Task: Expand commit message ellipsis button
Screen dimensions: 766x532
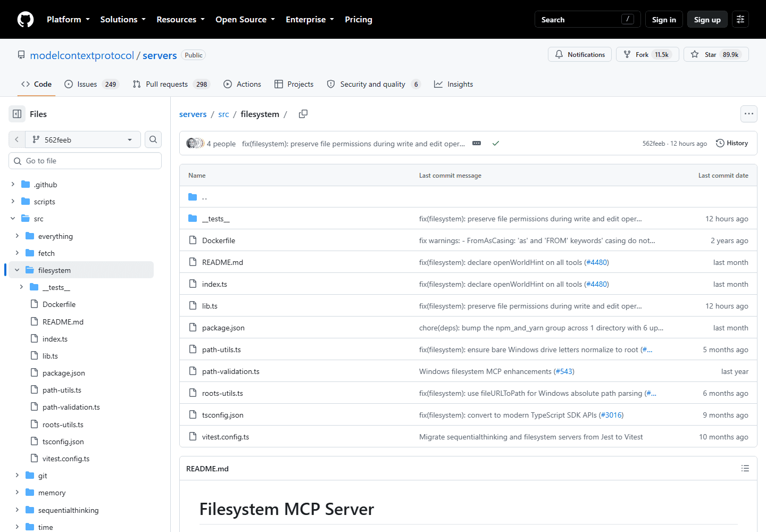Action: coord(477,144)
